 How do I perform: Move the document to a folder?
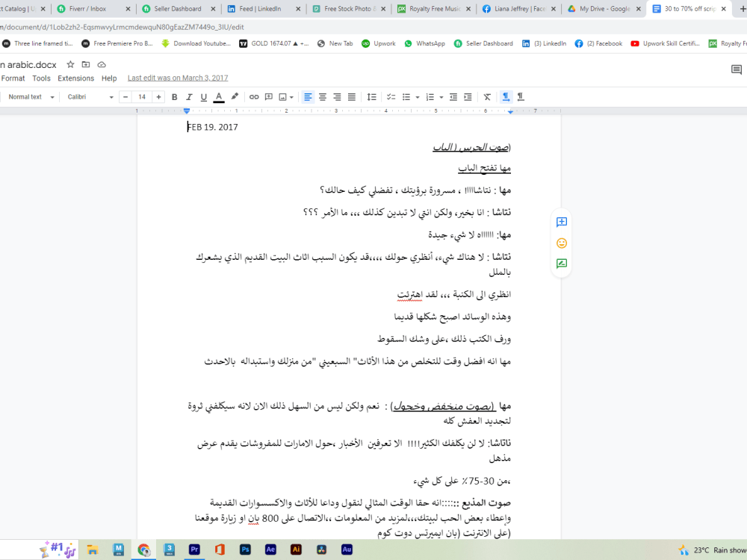pos(86,64)
